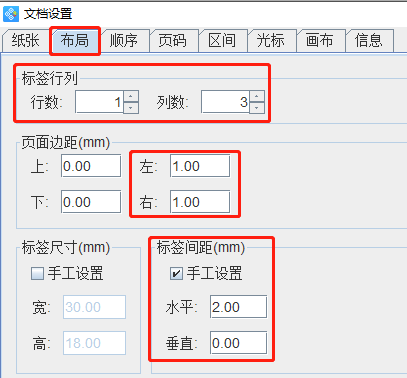Click the 垂直 spacing input field
Viewport: 407px width, 378px height.
click(x=238, y=343)
